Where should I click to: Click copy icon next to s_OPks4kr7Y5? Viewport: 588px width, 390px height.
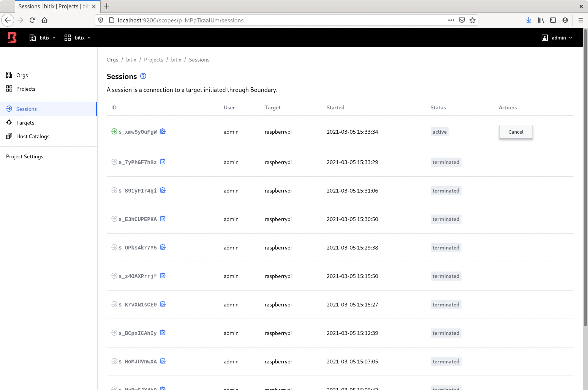click(163, 247)
